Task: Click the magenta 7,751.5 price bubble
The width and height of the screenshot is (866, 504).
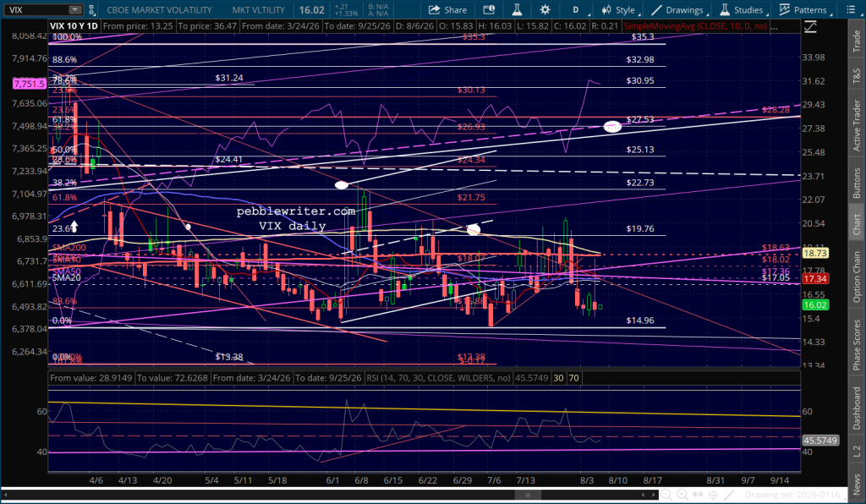Action: click(30, 84)
